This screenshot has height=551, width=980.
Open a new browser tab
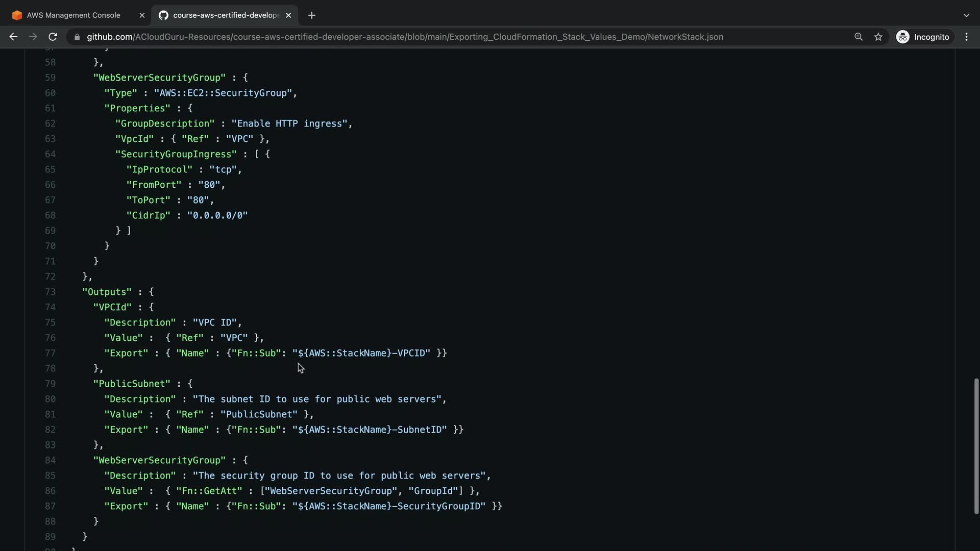(x=311, y=15)
